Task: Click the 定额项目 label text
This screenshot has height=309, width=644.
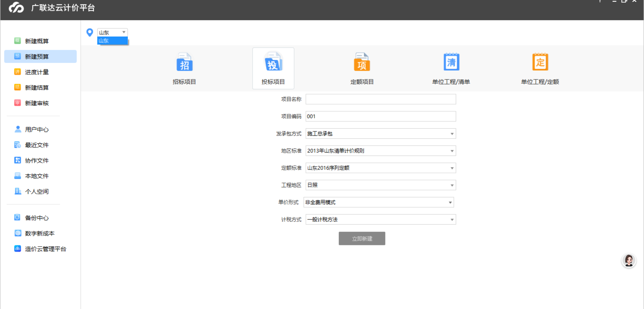Action: [362, 82]
